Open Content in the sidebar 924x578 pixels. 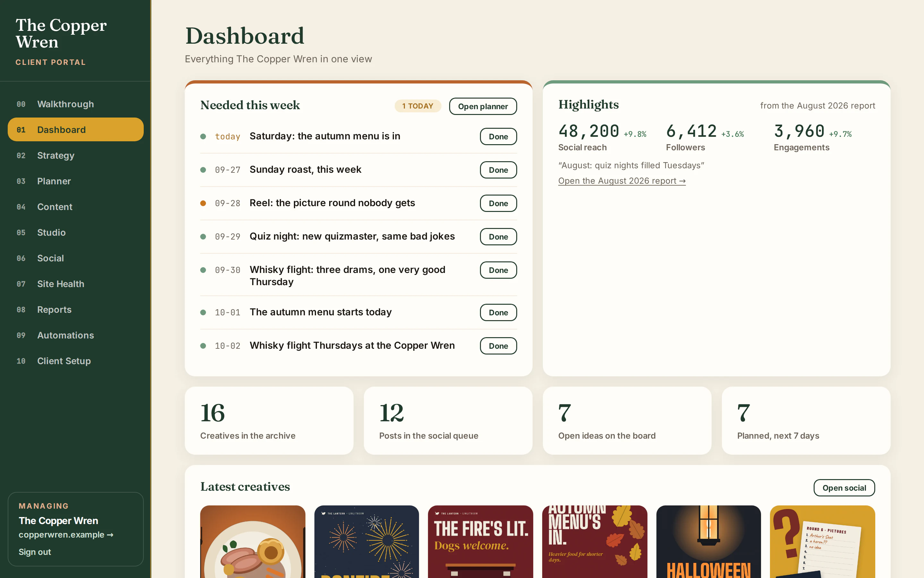[76, 206]
